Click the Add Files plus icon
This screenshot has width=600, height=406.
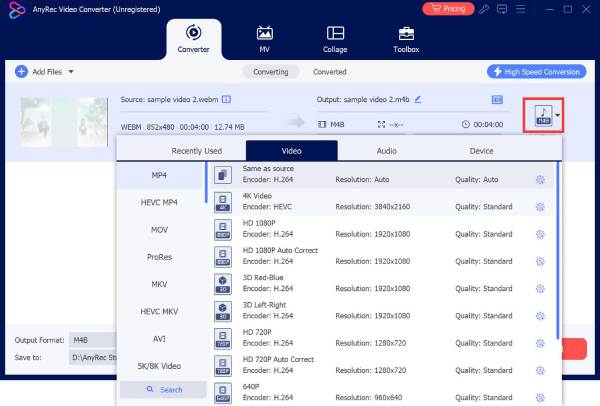tap(21, 72)
